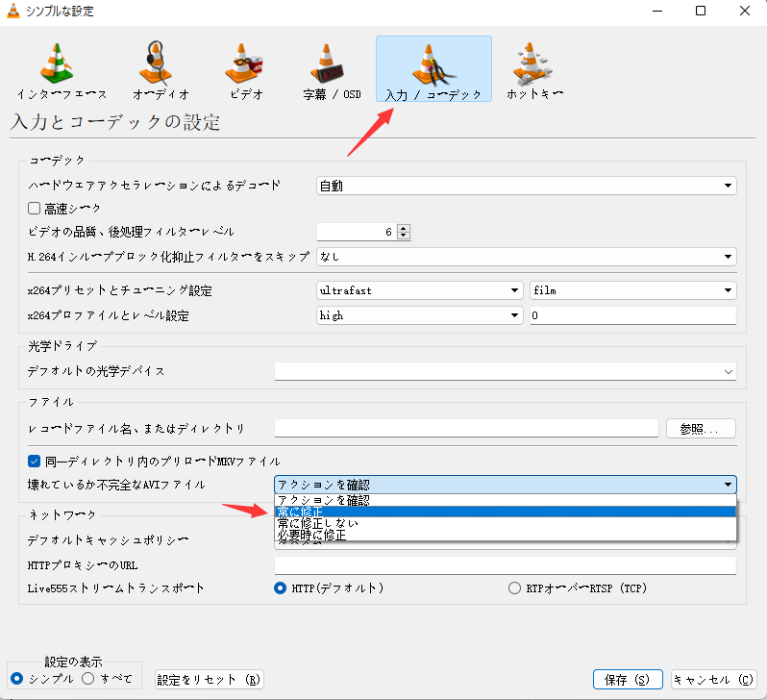Select RTPオーバーRTSP (TCP) radio button
Viewport: 767px width, 700px height.
coord(514,587)
